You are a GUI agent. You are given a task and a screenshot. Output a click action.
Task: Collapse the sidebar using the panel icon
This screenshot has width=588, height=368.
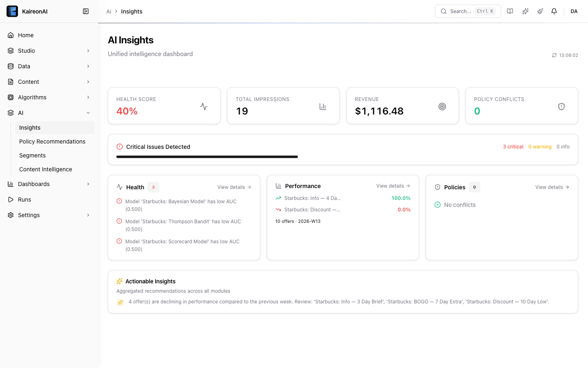tap(86, 11)
